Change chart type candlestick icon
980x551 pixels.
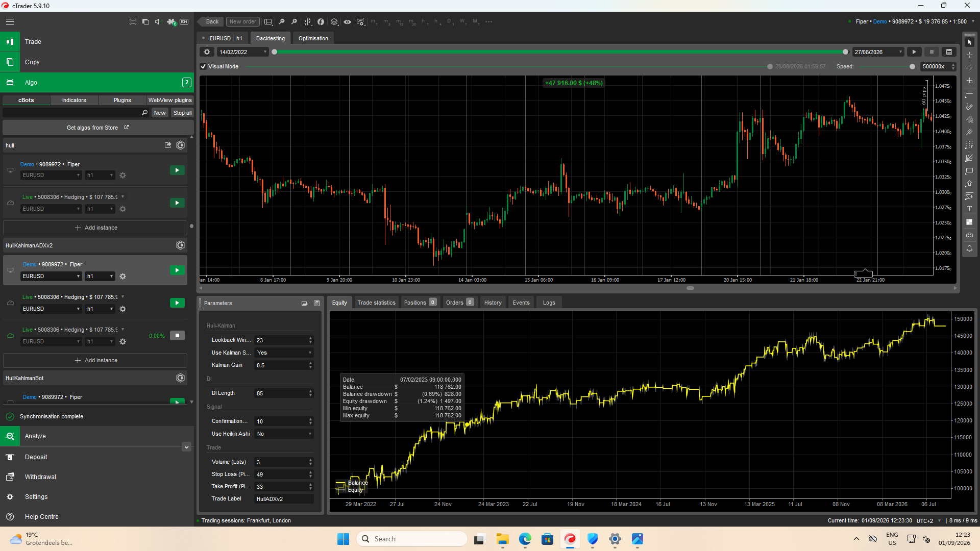coord(308,21)
